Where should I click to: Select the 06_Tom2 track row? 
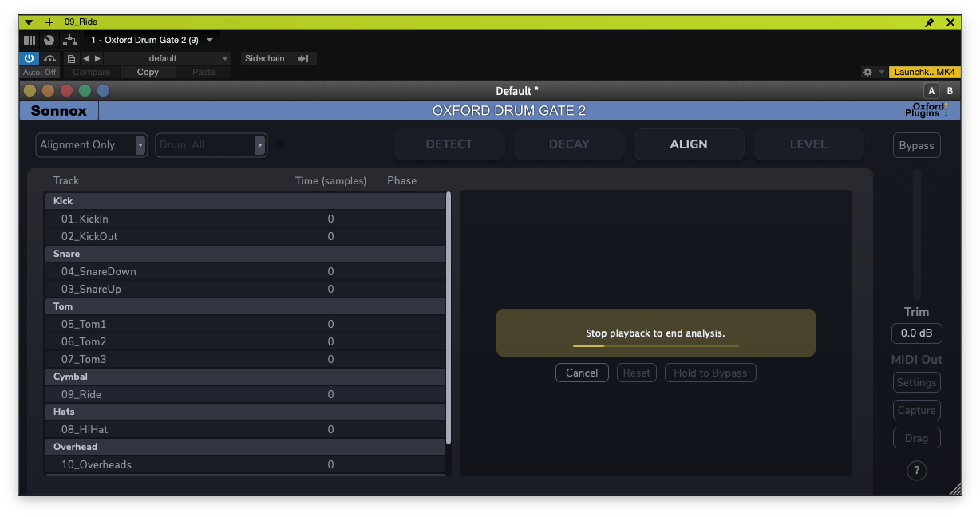coord(245,341)
